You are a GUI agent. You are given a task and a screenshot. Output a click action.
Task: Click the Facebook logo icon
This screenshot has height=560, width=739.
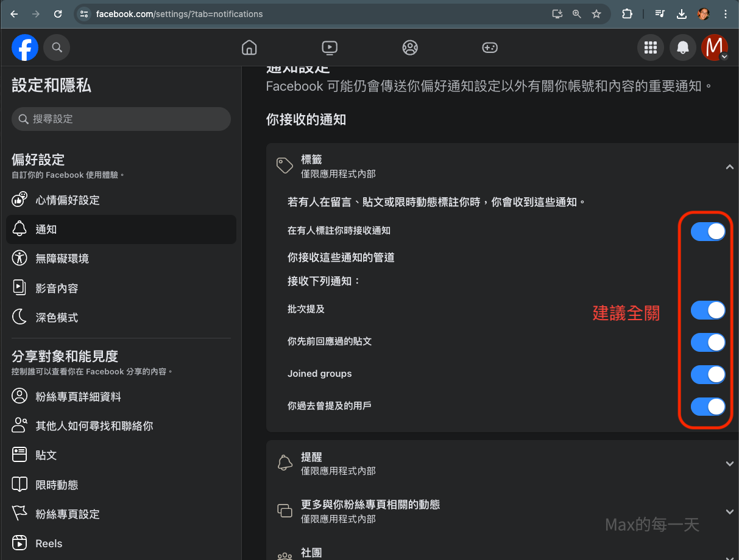tap(25, 47)
